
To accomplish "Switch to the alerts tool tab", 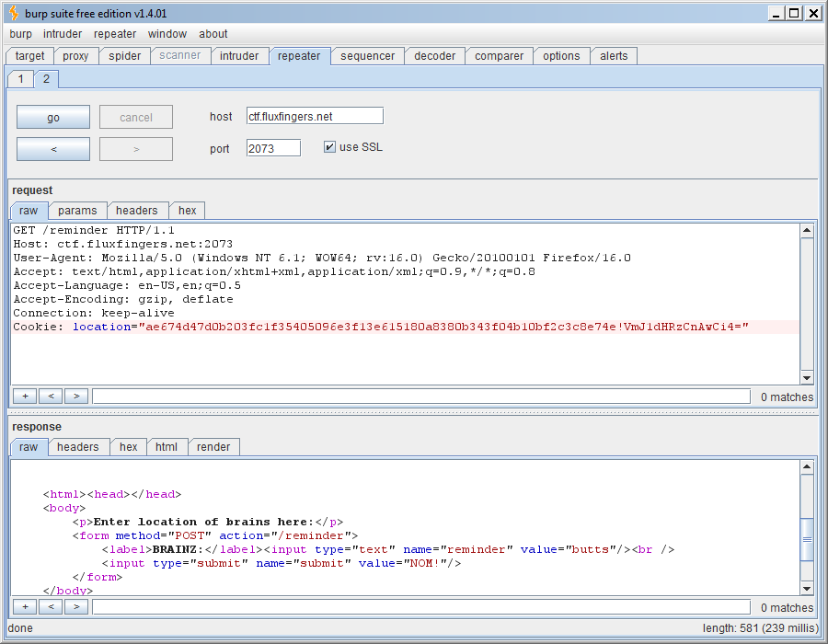I will [x=614, y=56].
